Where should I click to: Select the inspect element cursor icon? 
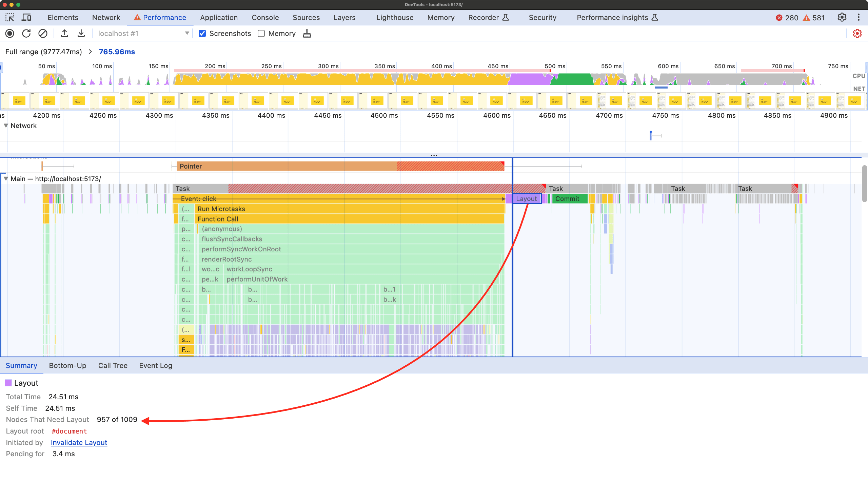point(10,17)
